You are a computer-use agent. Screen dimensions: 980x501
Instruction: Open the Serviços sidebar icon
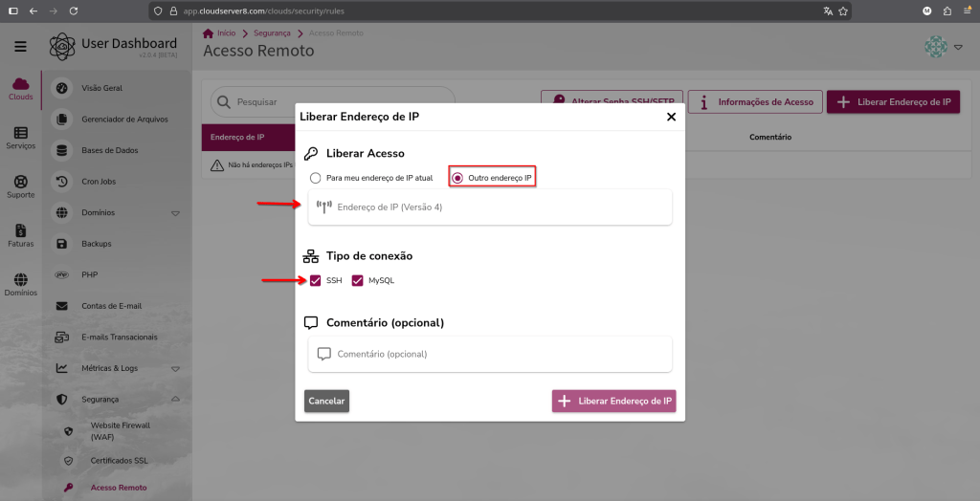tap(20, 137)
